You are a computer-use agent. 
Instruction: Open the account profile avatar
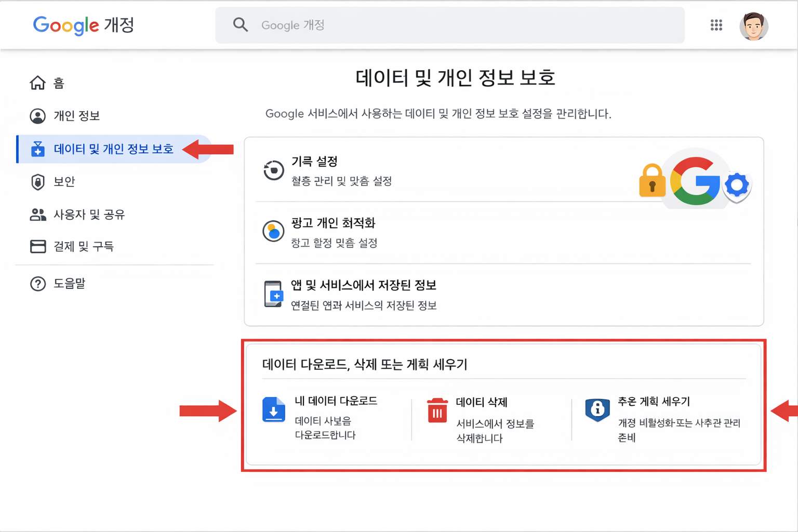tap(754, 26)
